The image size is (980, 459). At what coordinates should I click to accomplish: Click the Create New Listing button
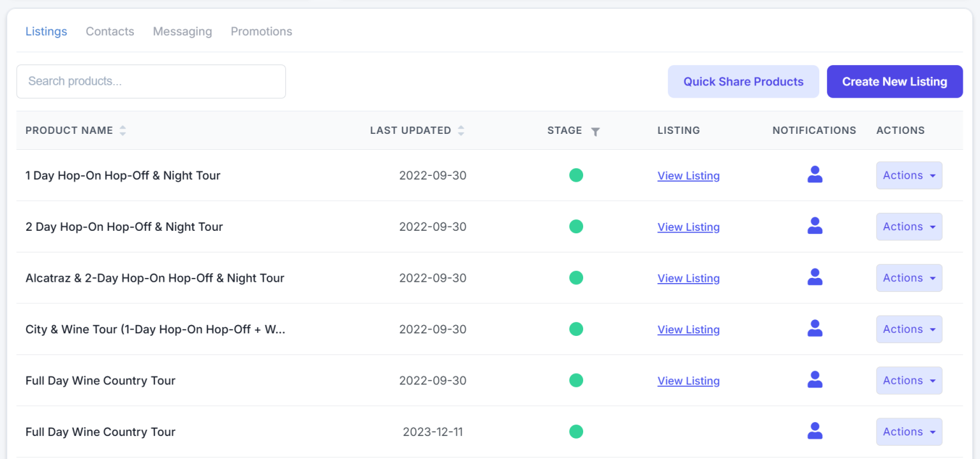[x=895, y=82]
